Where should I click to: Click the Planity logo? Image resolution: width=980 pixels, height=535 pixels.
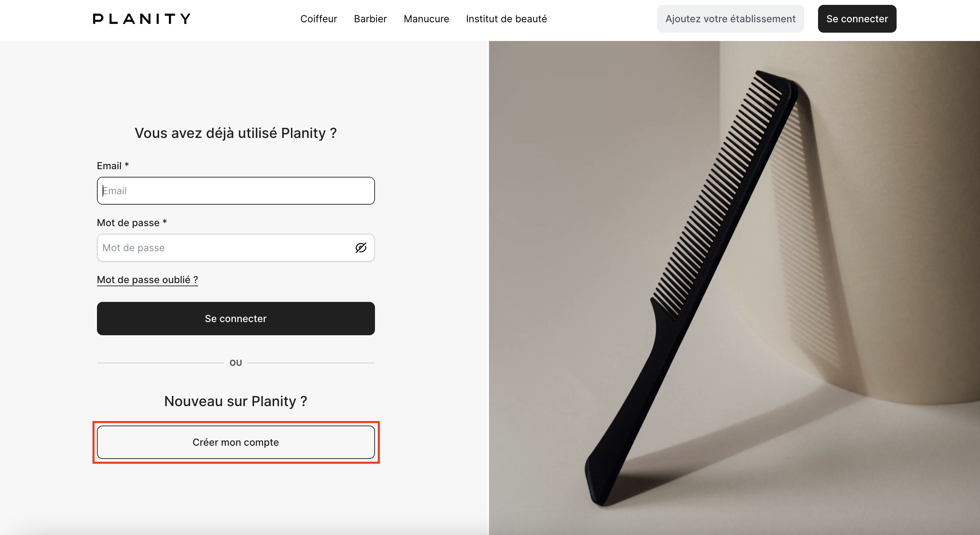141,19
